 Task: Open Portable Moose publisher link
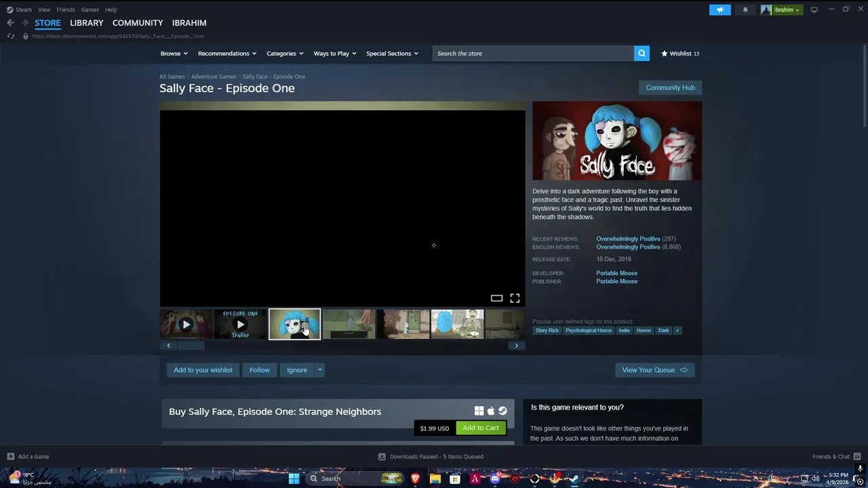[x=616, y=281]
